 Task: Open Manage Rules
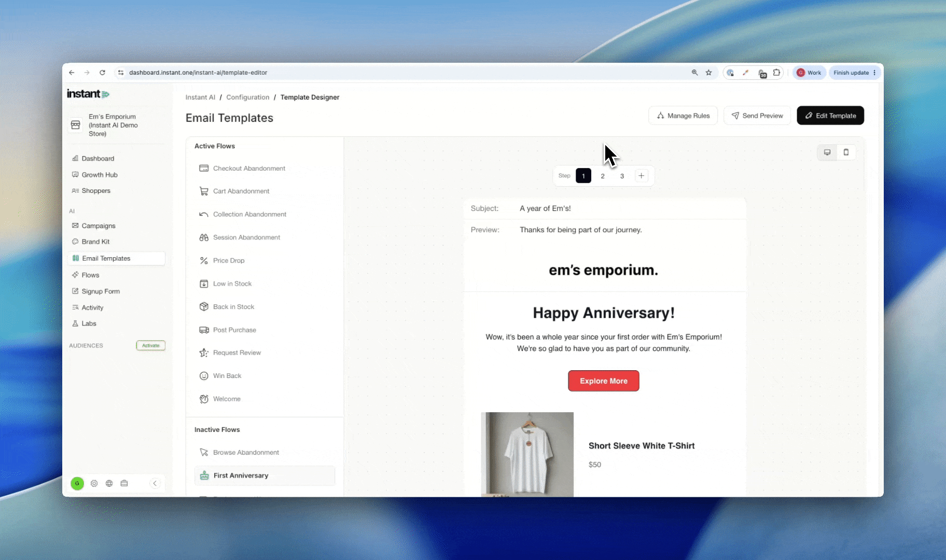pyautogui.click(x=683, y=116)
